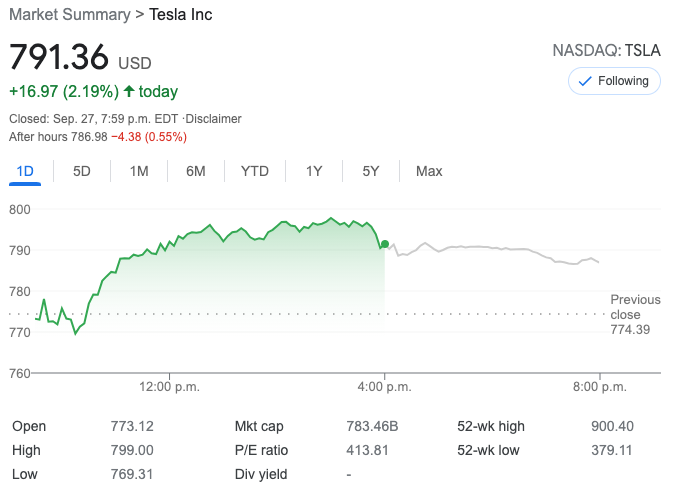Switch to the 1Y chart range
The height and width of the screenshot is (486, 688).
tap(314, 171)
